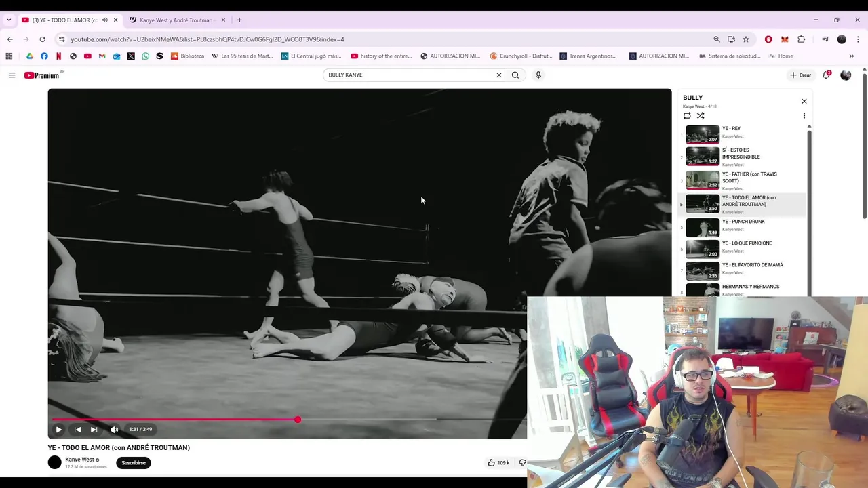The height and width of the screenshot is (488, 868).
Task: Open HERMANAS Y HERMANOS playlist item
Action: (x=743, y=289)
